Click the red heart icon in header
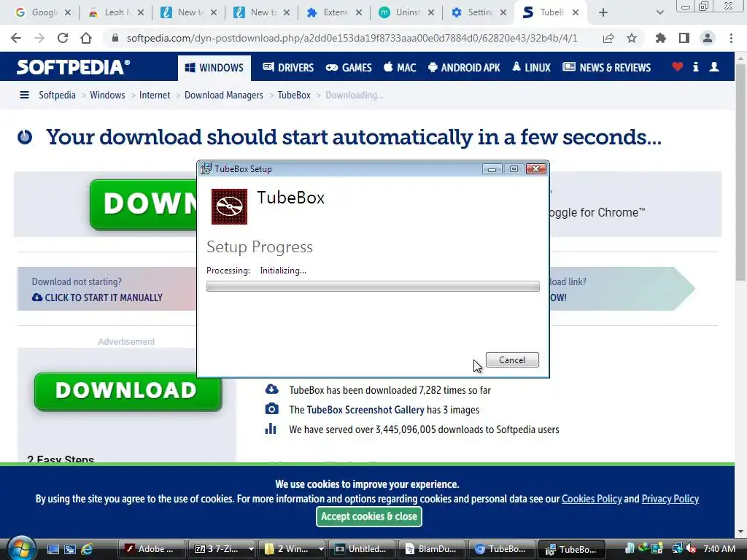 pos(678,66)
